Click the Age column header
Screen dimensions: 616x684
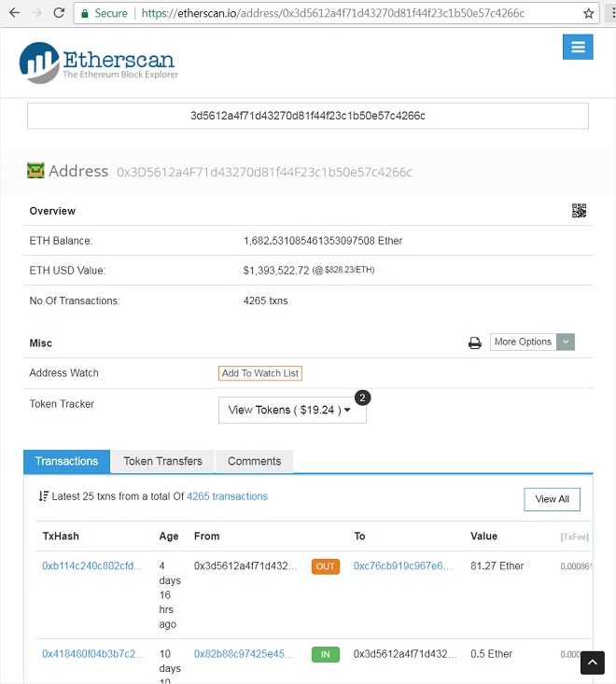pyautogui.click(x=169, y=537)
